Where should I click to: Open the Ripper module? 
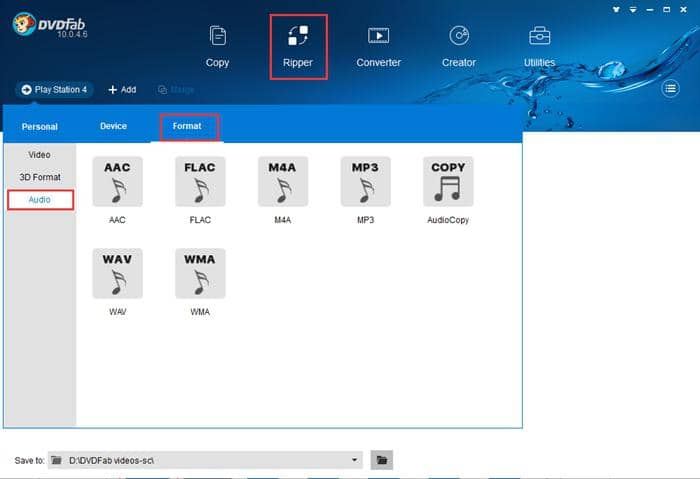298,46
